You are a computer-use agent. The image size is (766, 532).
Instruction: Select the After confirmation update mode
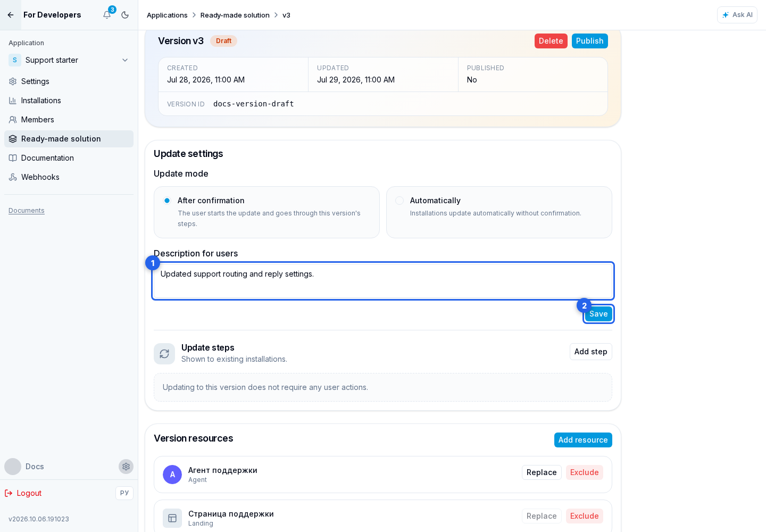pyautogui.click(x=267, y=212)
